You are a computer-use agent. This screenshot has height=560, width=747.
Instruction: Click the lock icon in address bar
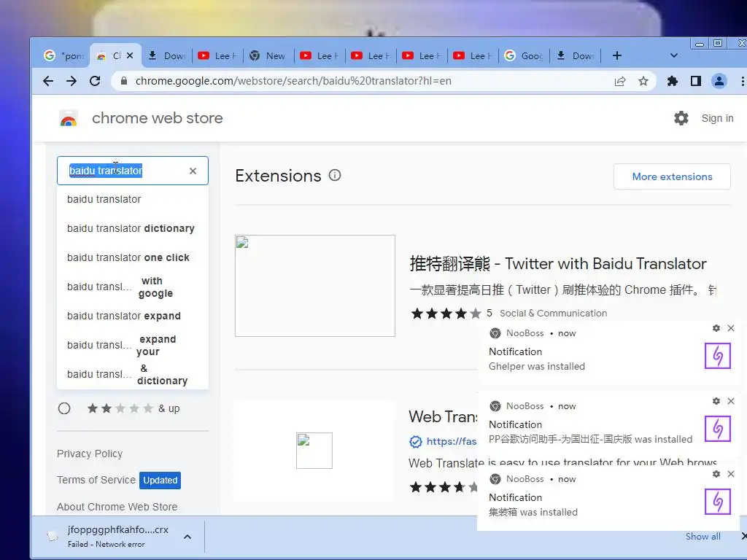click(x=124, y=81)
